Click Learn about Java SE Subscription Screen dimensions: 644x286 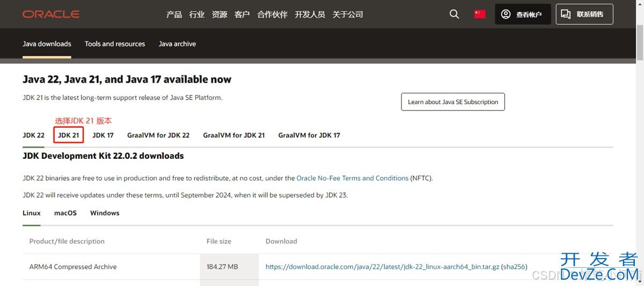[x=453, y=102]
